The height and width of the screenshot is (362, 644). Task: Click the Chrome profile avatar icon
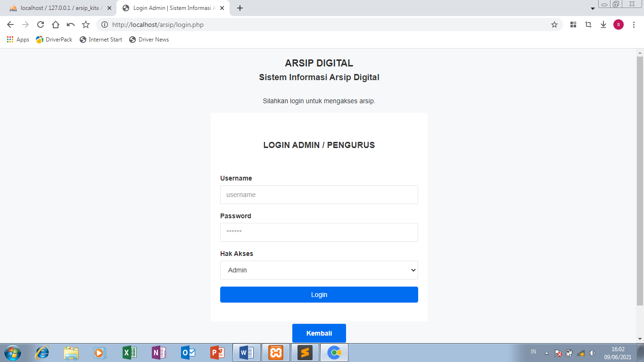tap(619, 25)
